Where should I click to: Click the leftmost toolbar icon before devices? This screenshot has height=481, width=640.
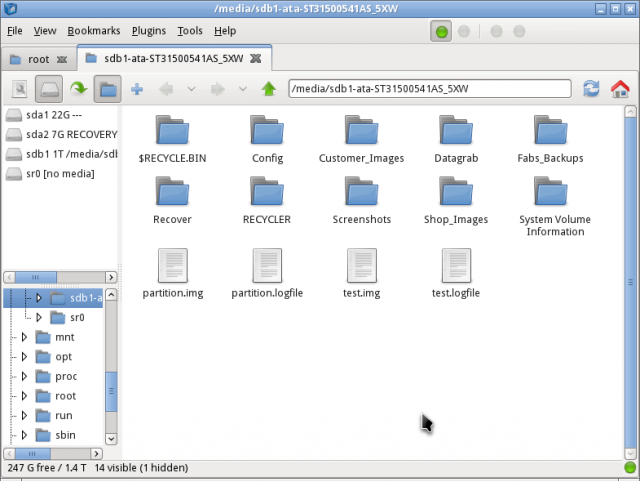pos(19,89)
